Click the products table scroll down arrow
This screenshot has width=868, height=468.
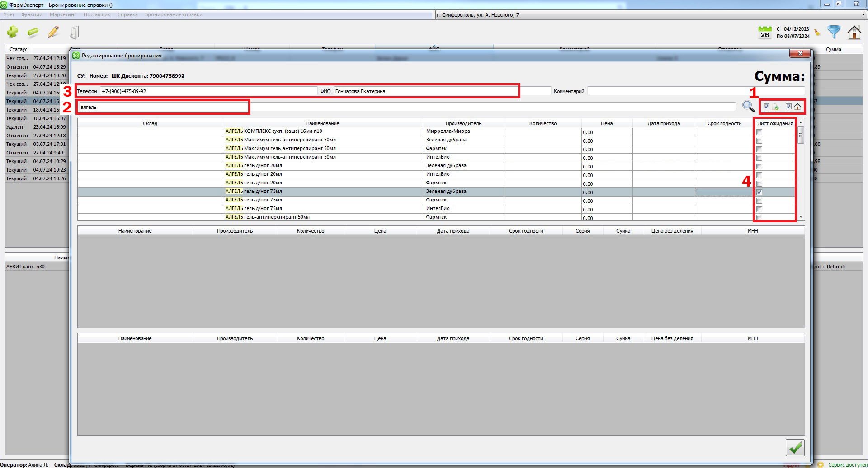801,217
